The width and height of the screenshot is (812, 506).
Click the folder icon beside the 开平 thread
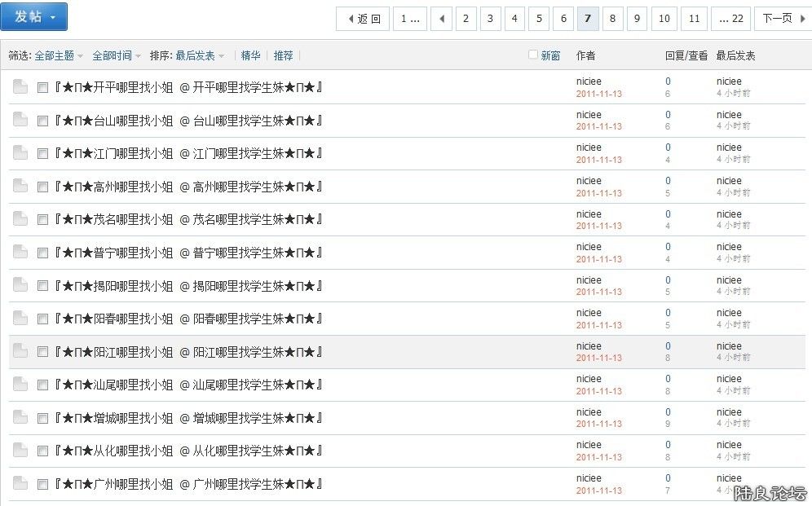(x=20, y=86)
